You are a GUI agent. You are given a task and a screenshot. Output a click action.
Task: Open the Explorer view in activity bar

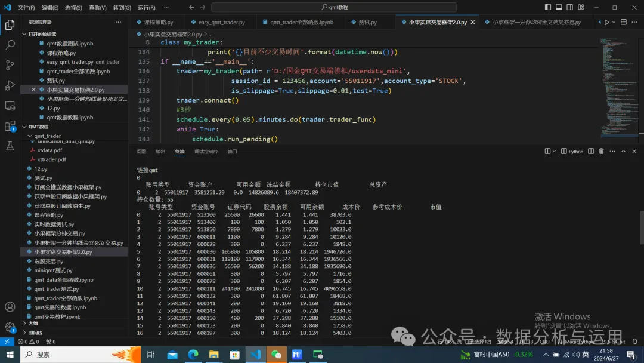tap(10, 24)
